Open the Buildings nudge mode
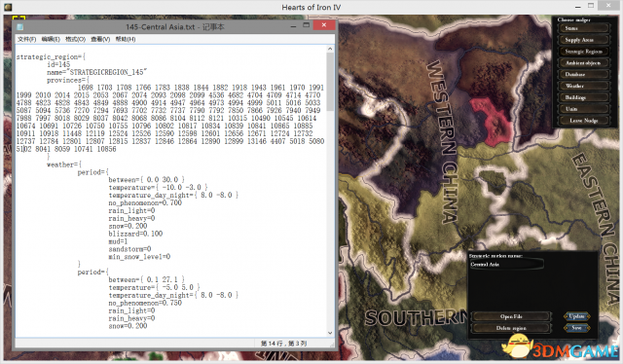 583,97
